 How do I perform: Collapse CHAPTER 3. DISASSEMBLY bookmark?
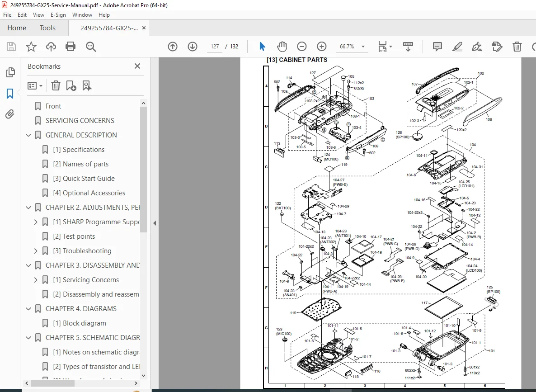[28, 265]
